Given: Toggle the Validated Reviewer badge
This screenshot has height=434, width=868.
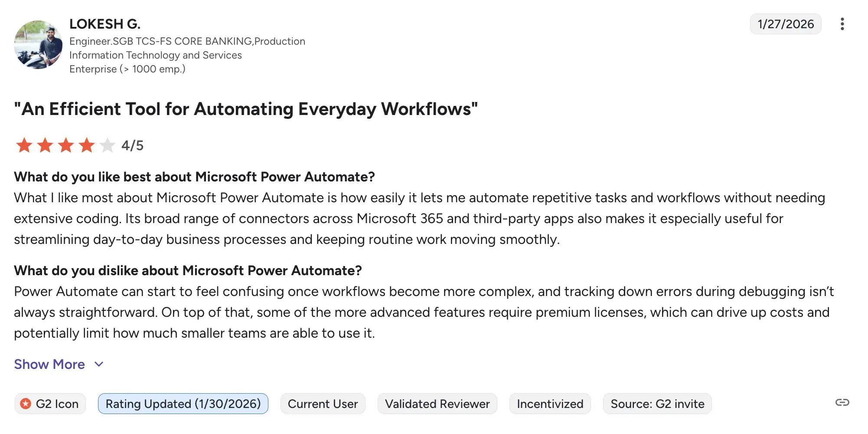Looking at the screenshot, I should (x=437, y=404).
